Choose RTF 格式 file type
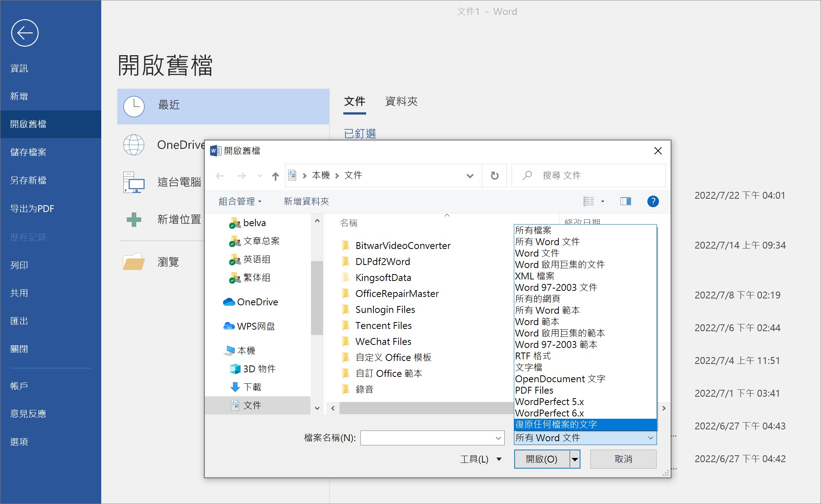Viewport: 821px width, 504px height. tap(585, 356)
